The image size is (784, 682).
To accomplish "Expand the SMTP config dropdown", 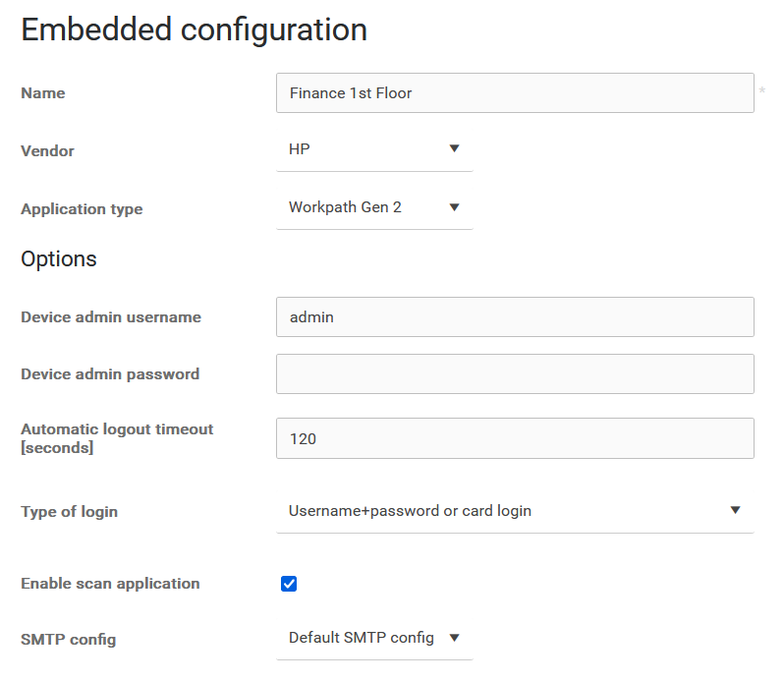I will pos(373,638).
